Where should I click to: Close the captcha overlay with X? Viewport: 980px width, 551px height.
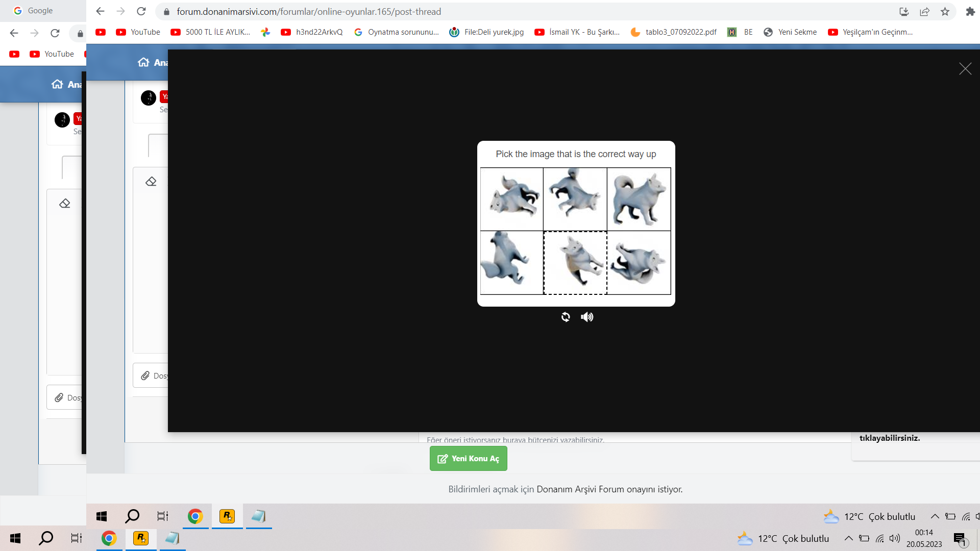(965, 69)
